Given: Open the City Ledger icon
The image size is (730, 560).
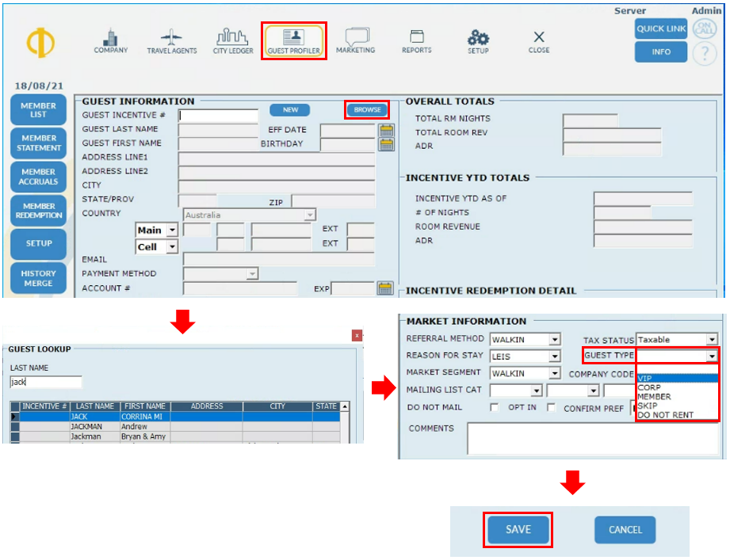Looking at the screenshot, I should pyautogui.click(x=233, y=40).
